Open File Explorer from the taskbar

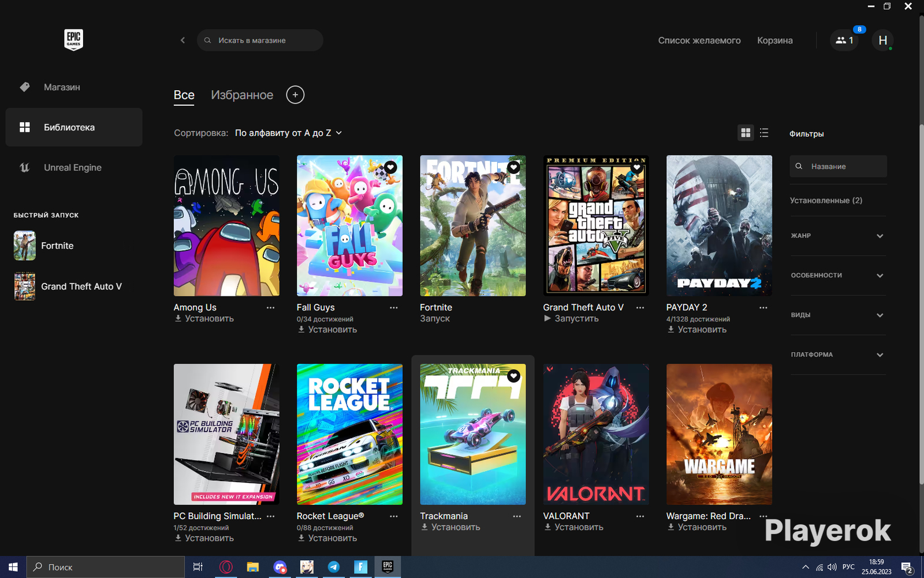[x=252, y=567]
